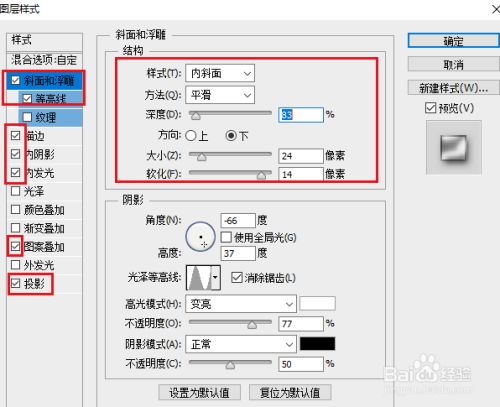Enable the 渐变叠加 checkbox

click(x=15, y=228)
